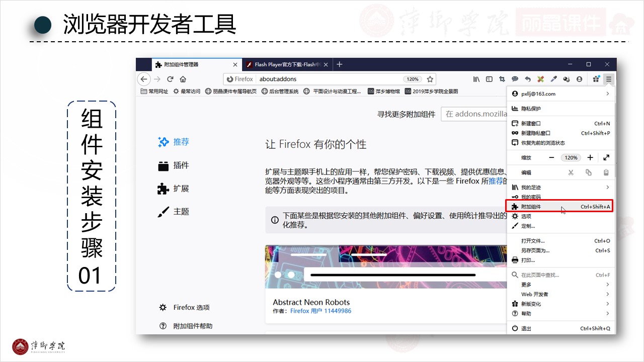Open 附加组件帮助 link

(x=186, y=326)
